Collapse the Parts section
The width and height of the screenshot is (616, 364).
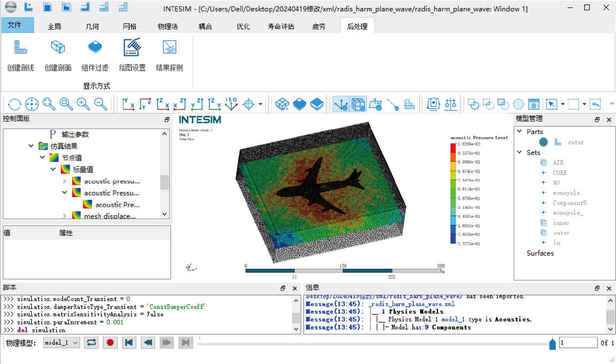tap(520, 131)
